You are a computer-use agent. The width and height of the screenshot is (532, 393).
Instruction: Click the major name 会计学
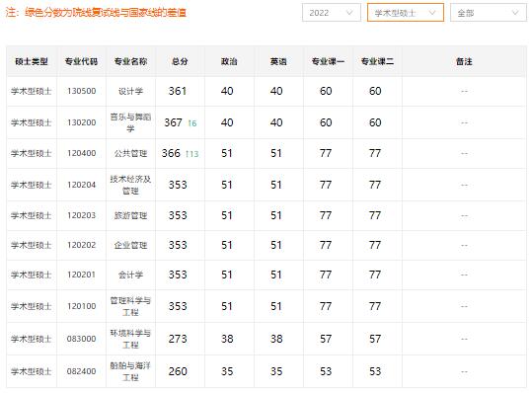coord(130,275)
